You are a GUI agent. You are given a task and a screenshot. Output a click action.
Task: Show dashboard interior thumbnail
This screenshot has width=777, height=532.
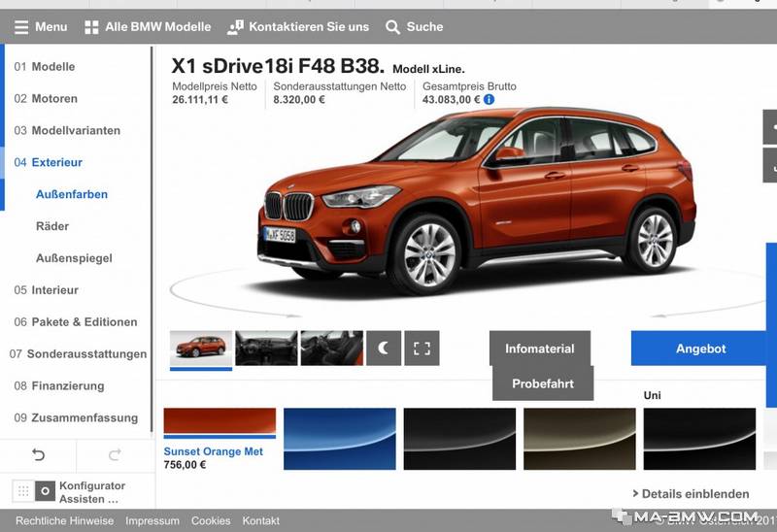coord(266,349)
